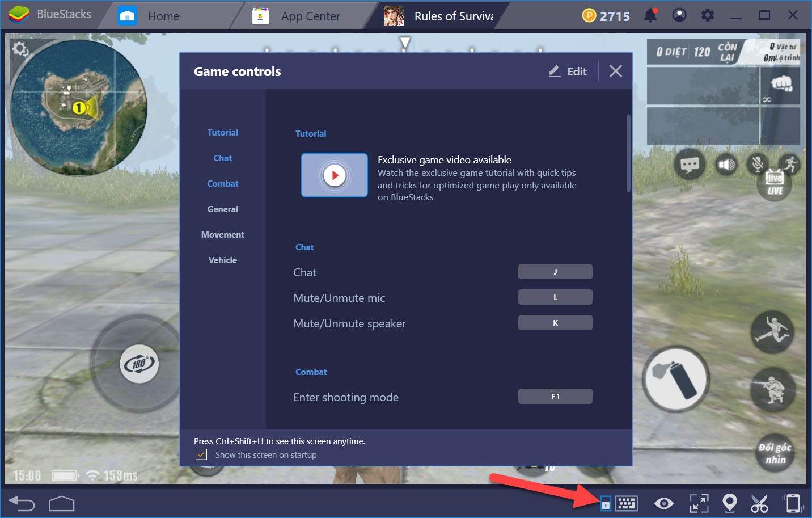Open the notifications bell
Image resolution: width=812 pixels, height=518 pixels.
(x=651, y=15)
